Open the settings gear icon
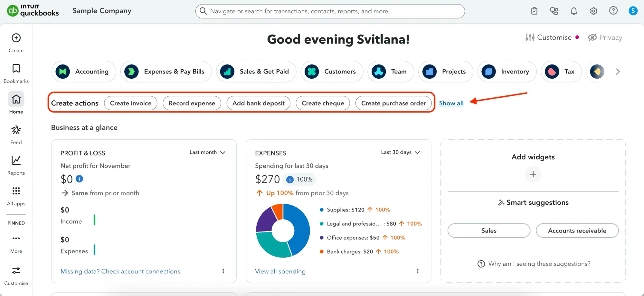Image resolution: width=644 pixels, height=296 pixels. pos(593,11)
